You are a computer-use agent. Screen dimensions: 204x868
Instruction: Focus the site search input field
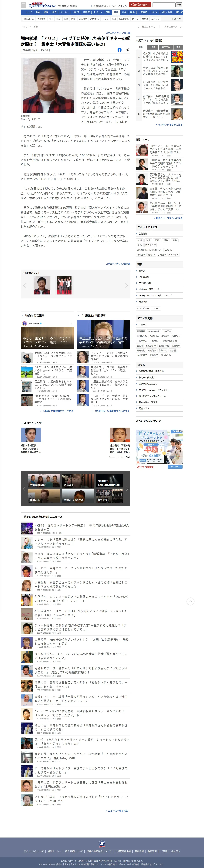[164, 5]
